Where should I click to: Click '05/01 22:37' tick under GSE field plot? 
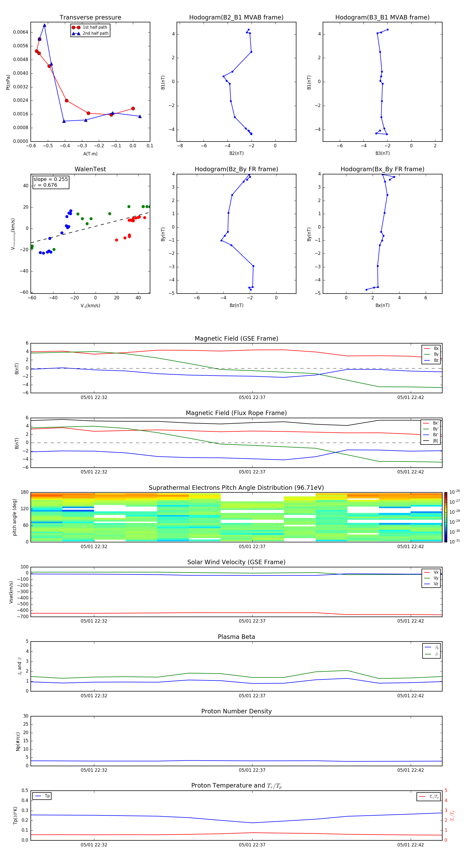point(252,398)
